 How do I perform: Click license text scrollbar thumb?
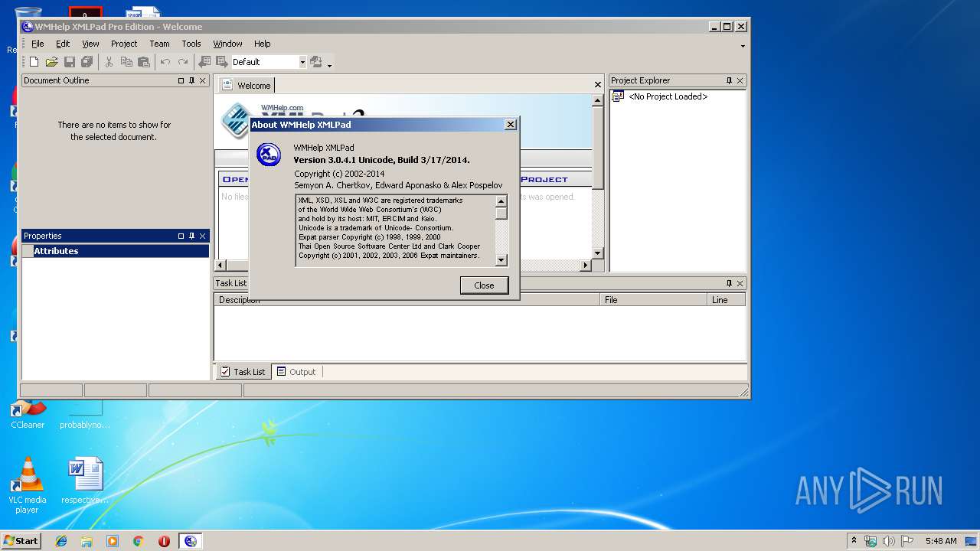click(x=501, y=214)
